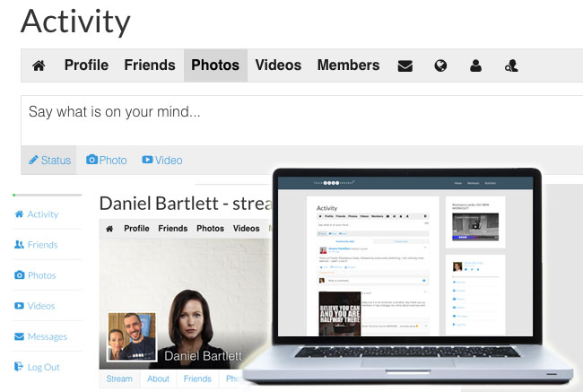Open the envelope messages icon in the toolbar

coord(405,65)
